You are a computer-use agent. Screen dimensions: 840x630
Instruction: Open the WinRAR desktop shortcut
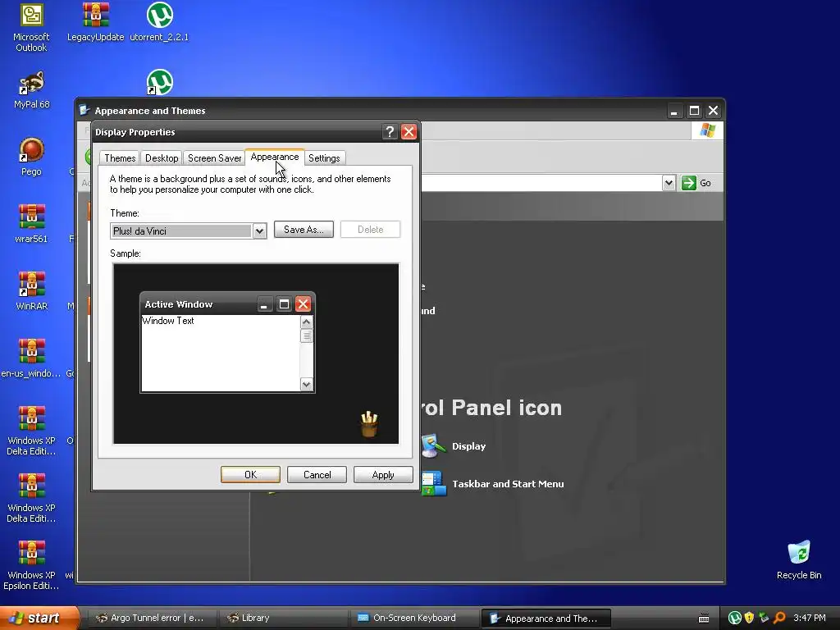pos(32,291)
